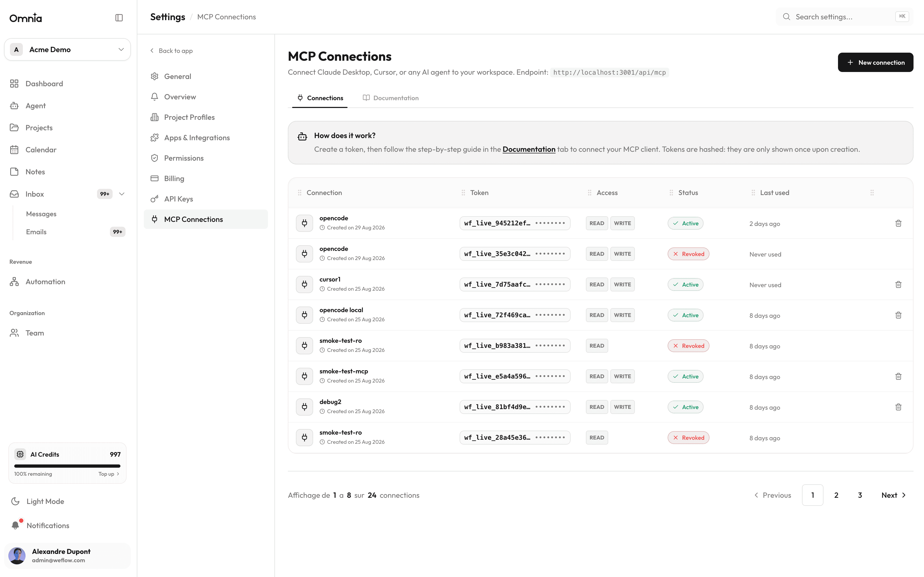The width and height of the screenshot is (924, 577).
Task: Switch to the Connections tab
Action: 320,98
